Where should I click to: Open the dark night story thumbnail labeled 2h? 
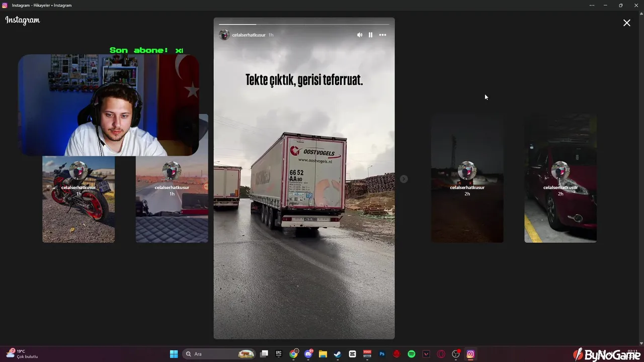(x=467, y=178)
